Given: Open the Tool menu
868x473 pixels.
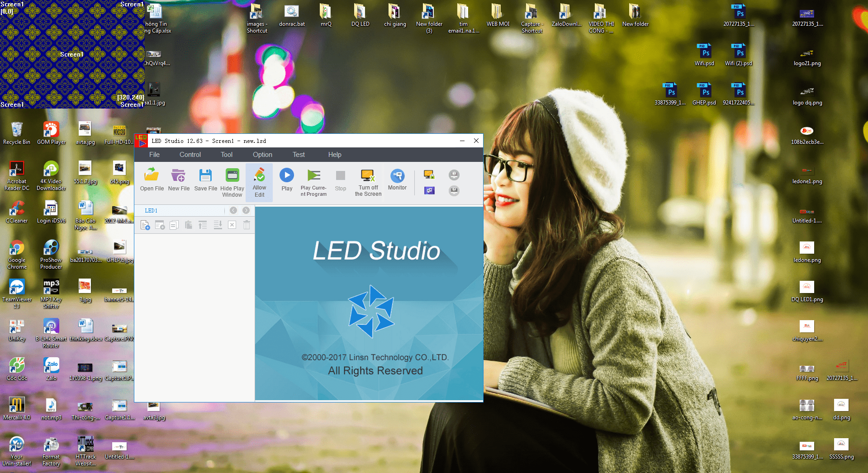Looking at the screenshot, I should tap(227, 155).
